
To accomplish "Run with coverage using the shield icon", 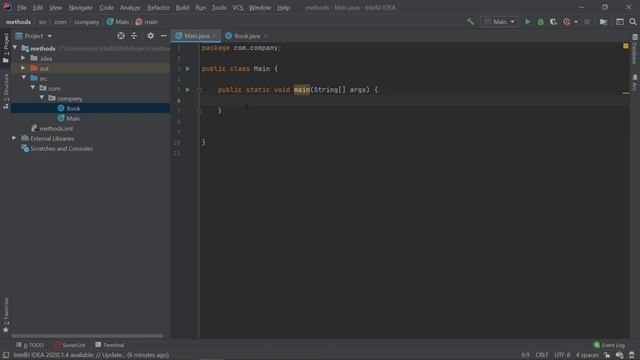I will point(553,22).
